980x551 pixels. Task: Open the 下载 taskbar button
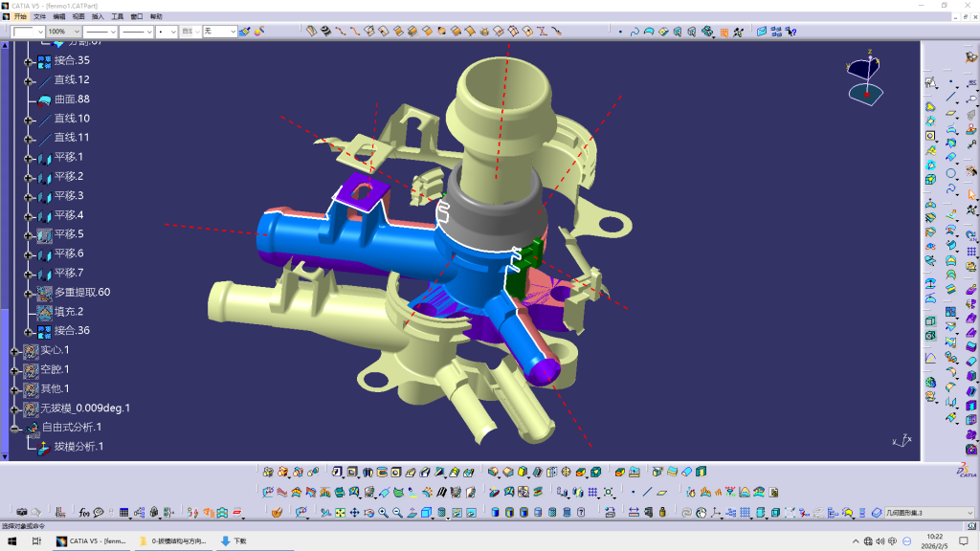point(234,540)
